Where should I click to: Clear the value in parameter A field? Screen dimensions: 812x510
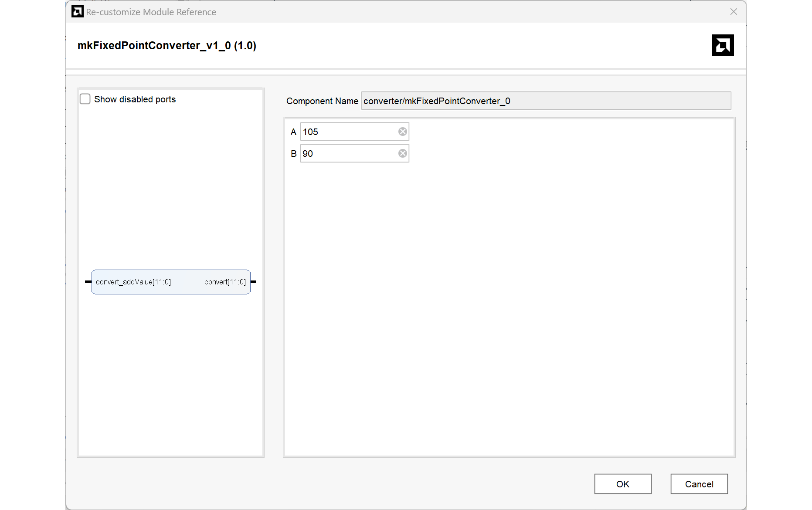402,132
